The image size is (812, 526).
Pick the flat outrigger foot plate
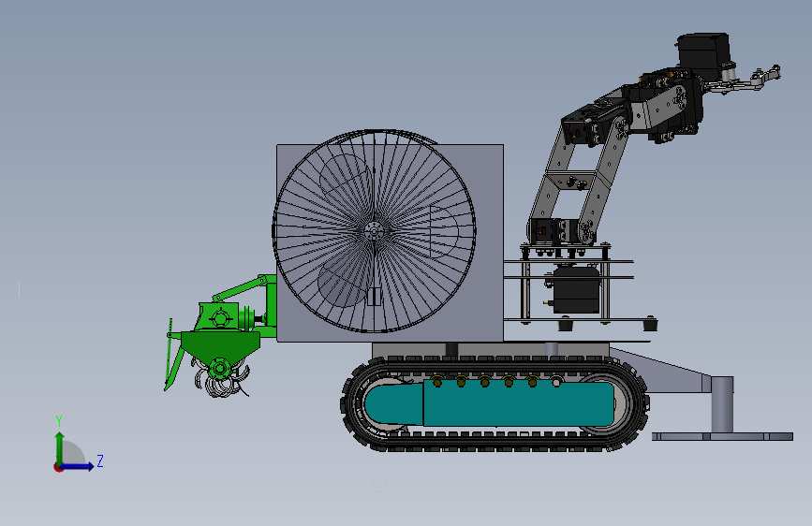722,436
